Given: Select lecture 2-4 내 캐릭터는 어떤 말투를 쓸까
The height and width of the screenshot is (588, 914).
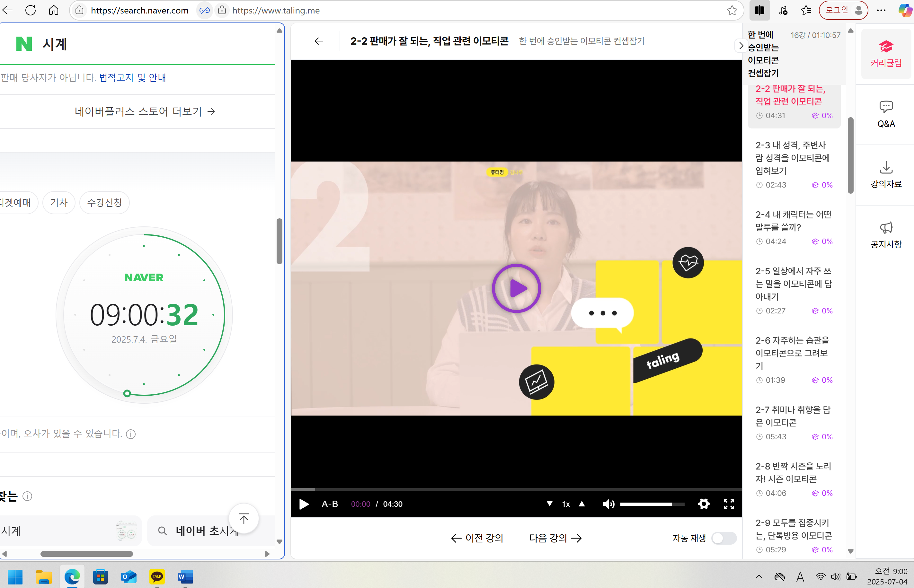Looking at the screenshot, I should coord(793,221).
